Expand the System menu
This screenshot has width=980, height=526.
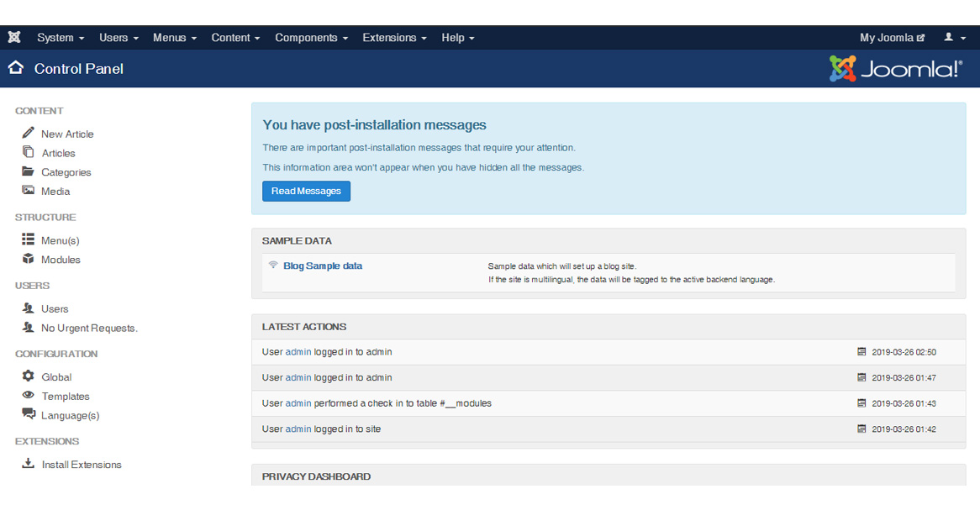click(61, 38)
